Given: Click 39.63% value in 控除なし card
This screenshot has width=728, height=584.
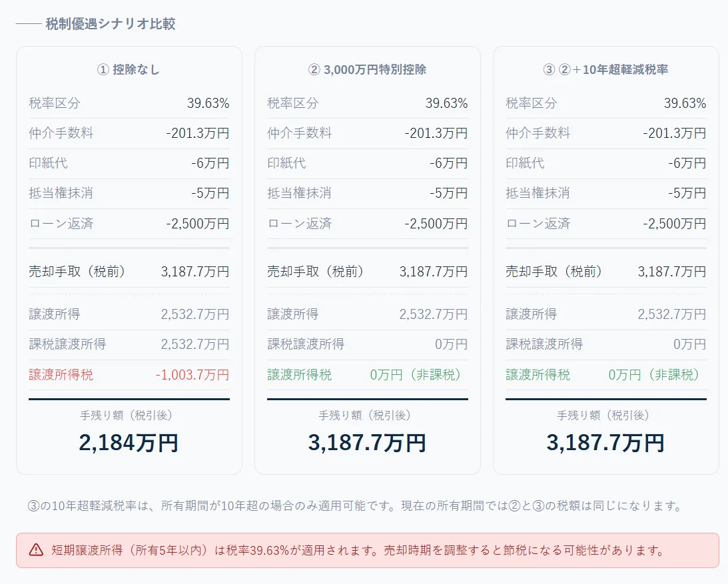Looking at the screenshot, I should (208, 103).
